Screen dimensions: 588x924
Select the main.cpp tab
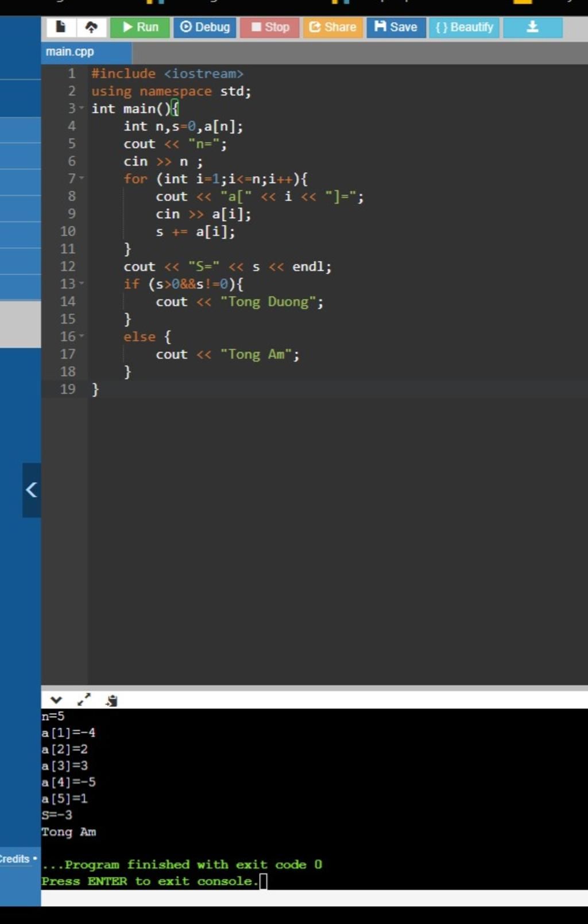86,52
